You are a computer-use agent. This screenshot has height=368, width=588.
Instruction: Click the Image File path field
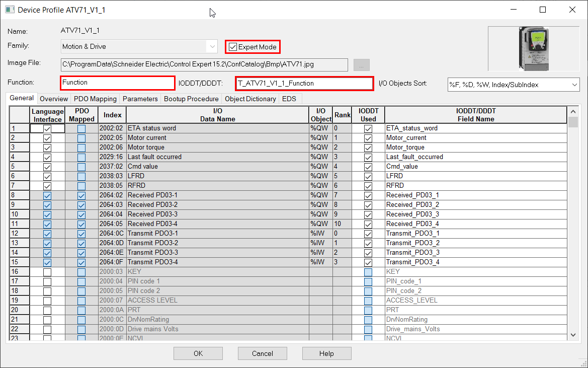[204, 64]
